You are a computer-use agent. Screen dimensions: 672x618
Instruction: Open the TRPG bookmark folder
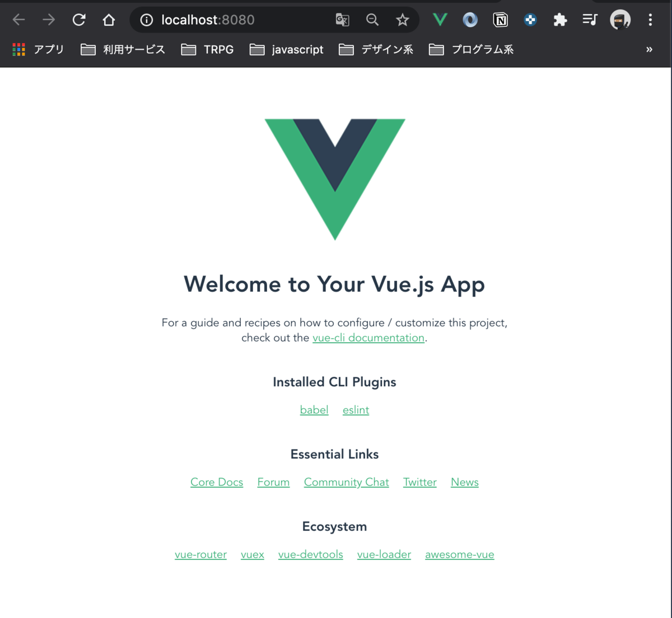coord(207,50)
